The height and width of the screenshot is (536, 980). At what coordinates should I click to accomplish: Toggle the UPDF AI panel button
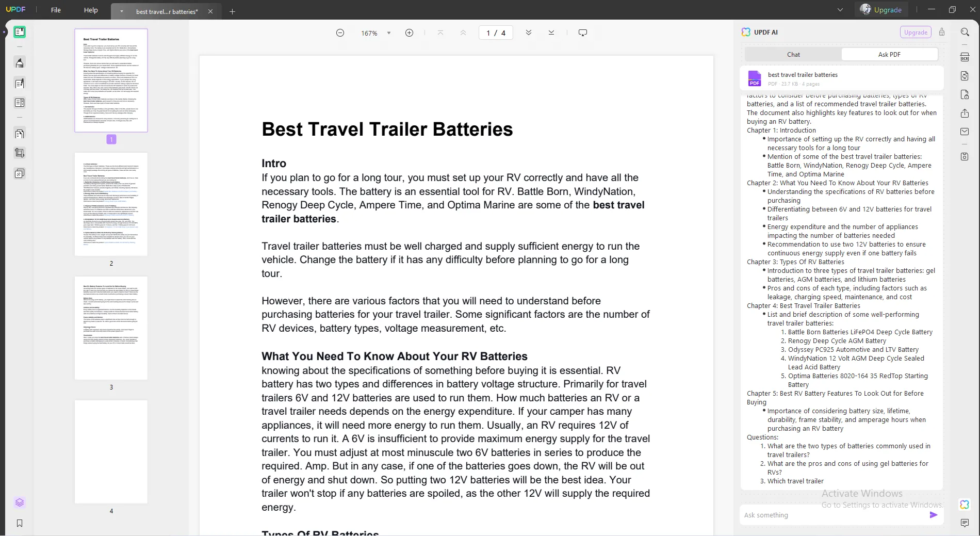(965, 505)
